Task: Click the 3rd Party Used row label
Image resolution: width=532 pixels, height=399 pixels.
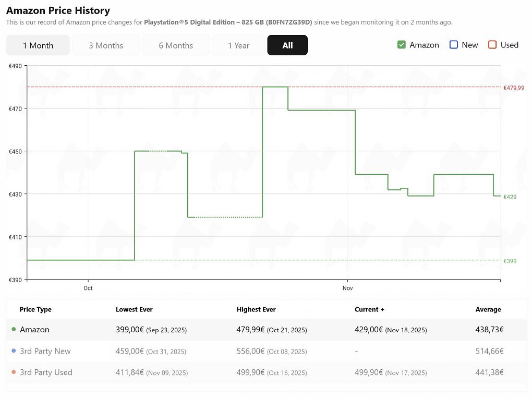Action: 46,372
